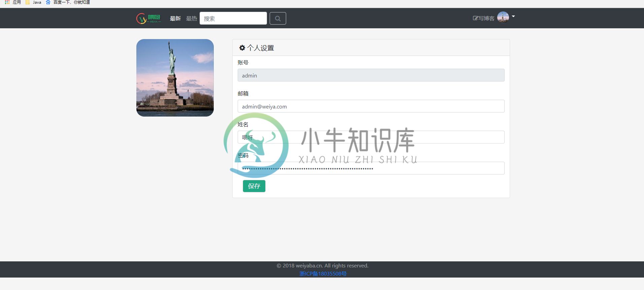Open the 最新 navigation link
This screenshot has width=644, height=290.
(175, 19)
